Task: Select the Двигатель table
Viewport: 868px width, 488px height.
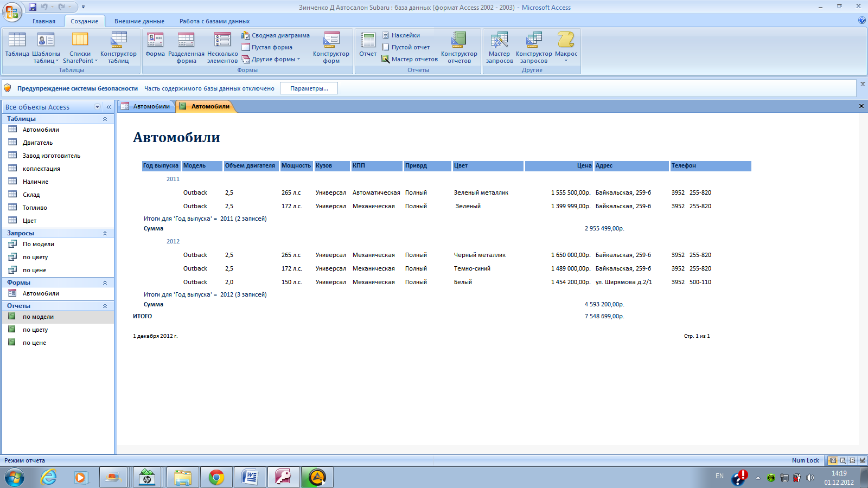Action: point(58,143)
